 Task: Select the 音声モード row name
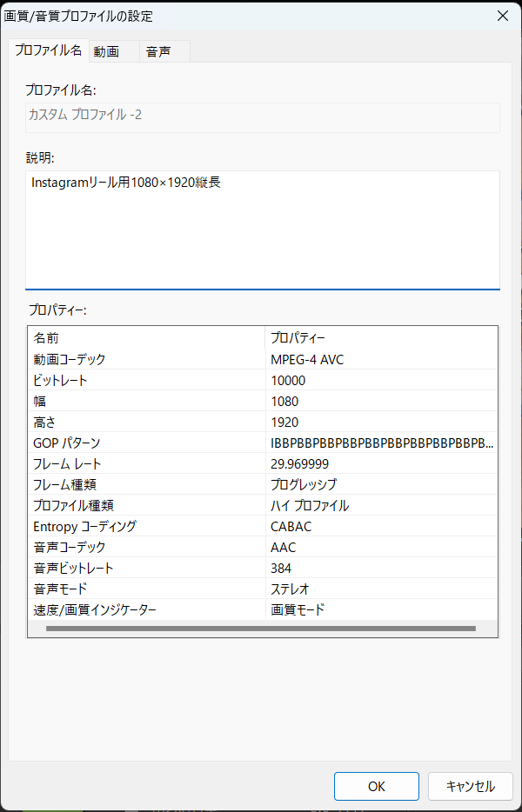coord(60,589)
